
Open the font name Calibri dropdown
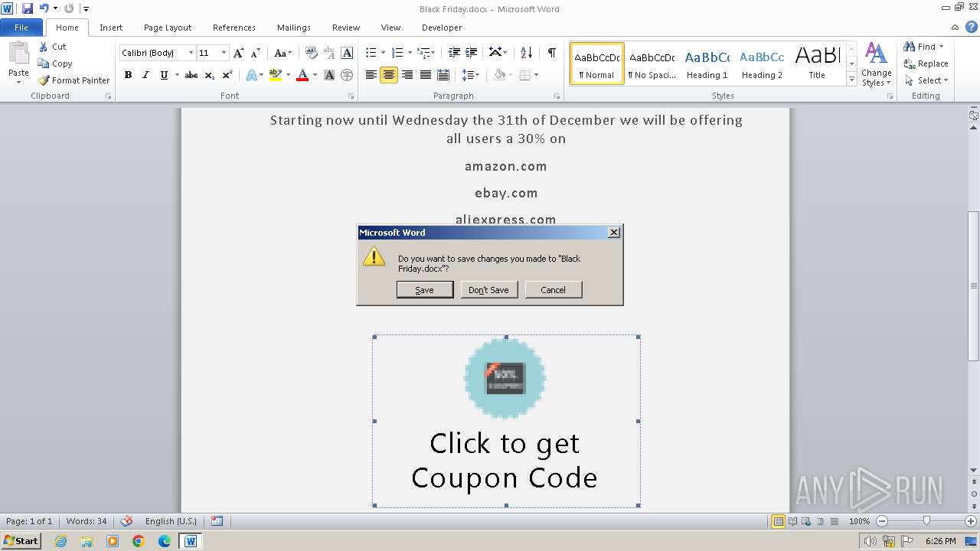[191, 53]
